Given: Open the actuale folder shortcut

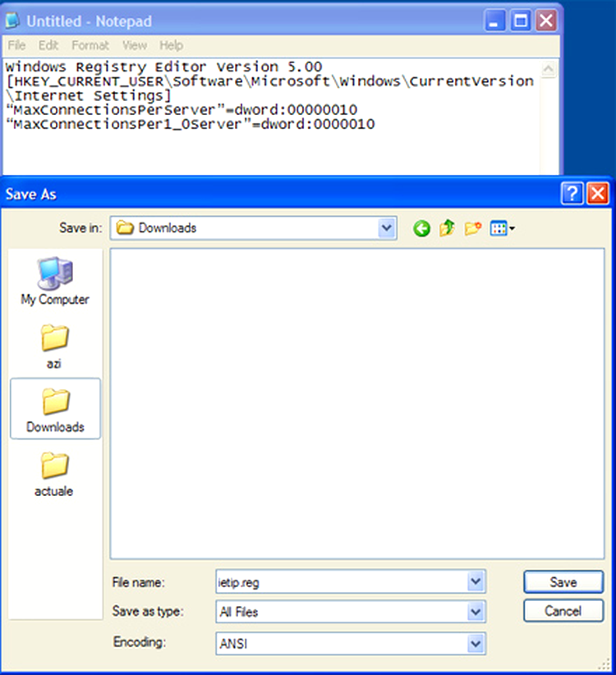Looking at the screenshot, I should [x=54, y=475].
